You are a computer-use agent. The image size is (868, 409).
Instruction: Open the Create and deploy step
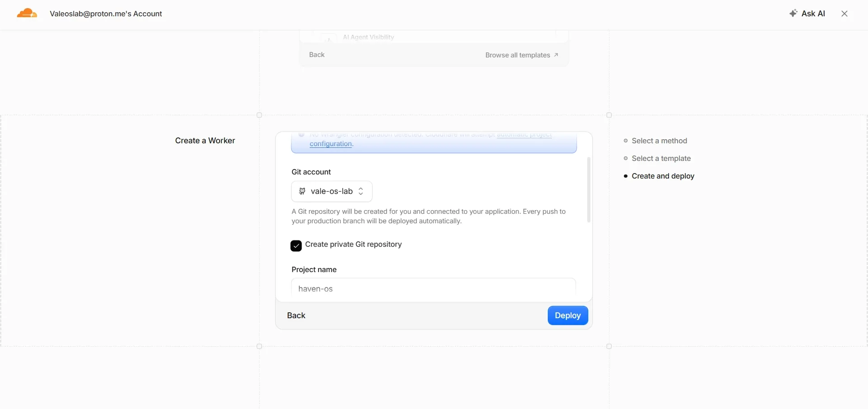click(663, 176)
